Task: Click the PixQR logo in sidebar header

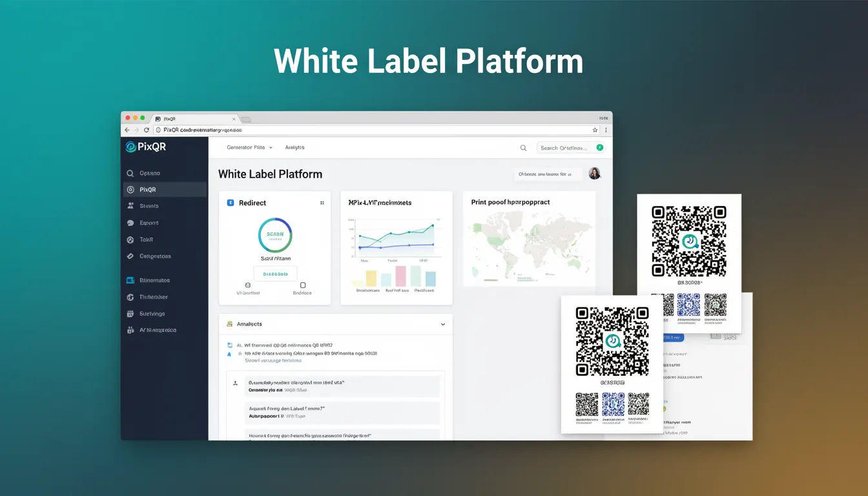Action: (x=146, y=147)
